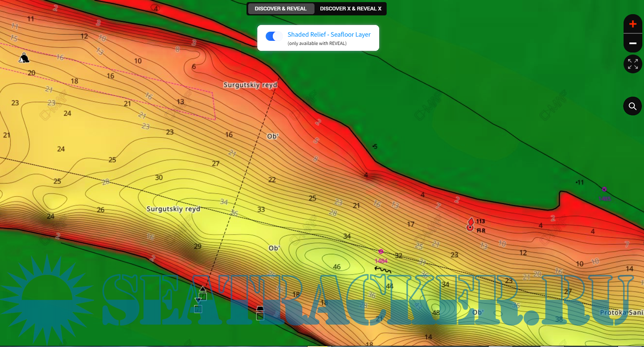The width and height of the screenshot is (644, 347).
Task: Open the map search magnifier
Action: click(632, 106)
